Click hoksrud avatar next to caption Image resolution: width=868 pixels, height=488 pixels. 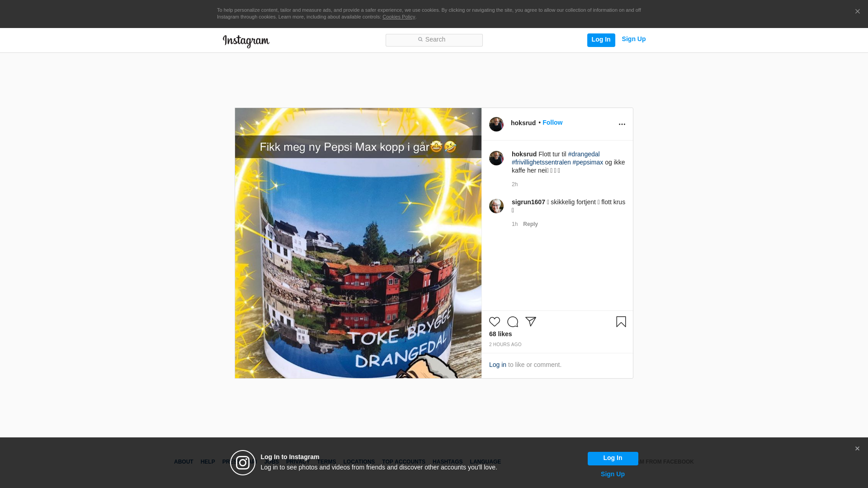(496, 158)
